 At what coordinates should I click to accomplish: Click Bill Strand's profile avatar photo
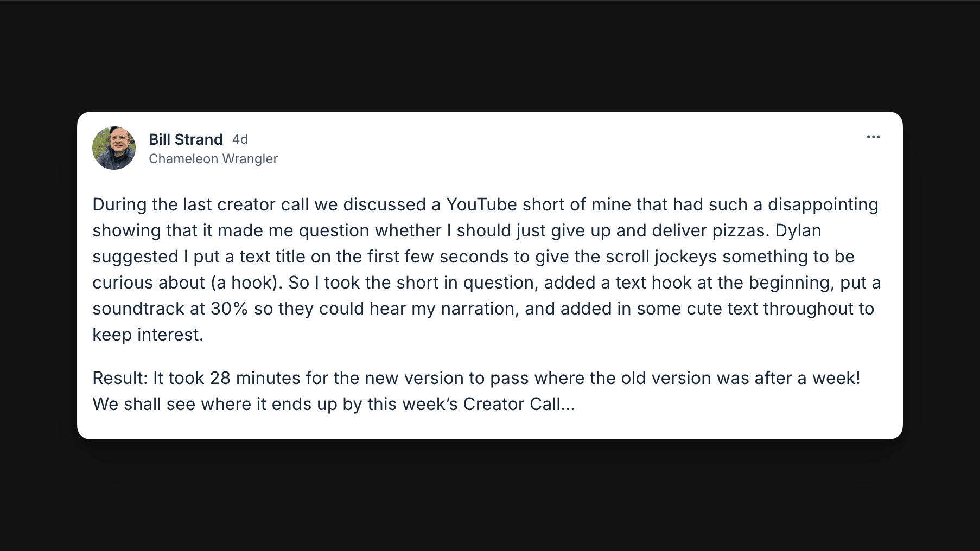(x=114, y=148)
